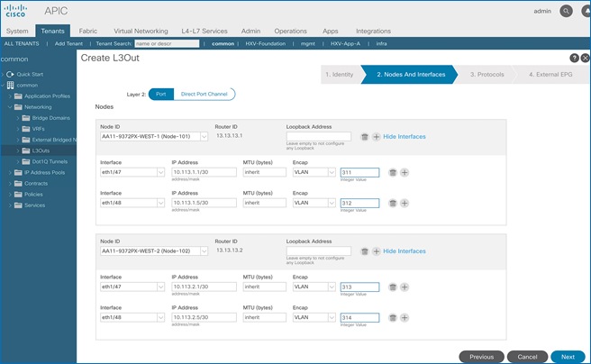The height and width of the screenshot is (364, 591).
Task: Open the Operations tab
Action: click(x=291, y=31)
